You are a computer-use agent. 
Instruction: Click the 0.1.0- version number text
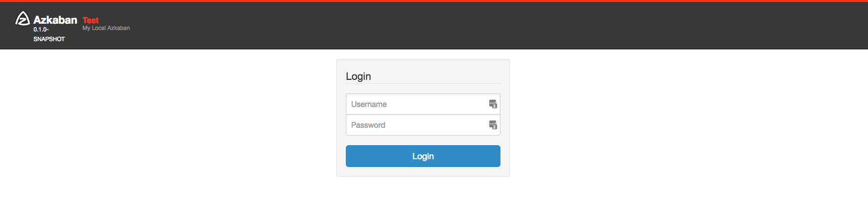[x=41, y=30]
